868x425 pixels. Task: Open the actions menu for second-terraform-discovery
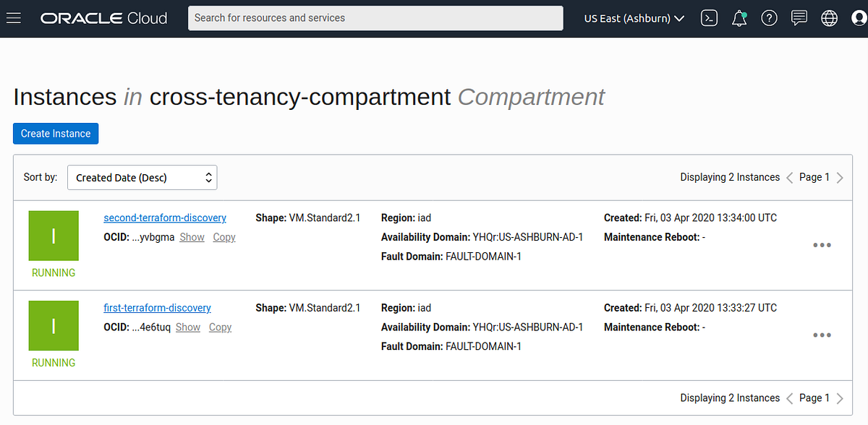pyautogui.click(x=822, y=245)
